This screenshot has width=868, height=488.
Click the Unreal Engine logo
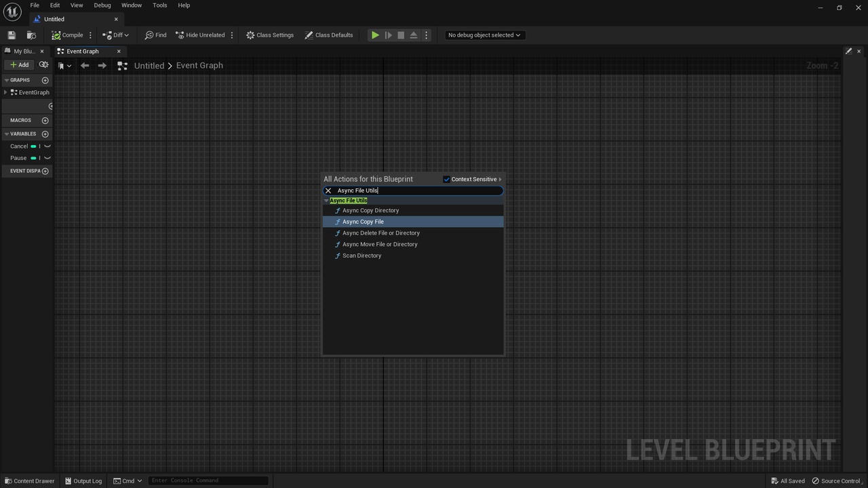coord(12,12)
